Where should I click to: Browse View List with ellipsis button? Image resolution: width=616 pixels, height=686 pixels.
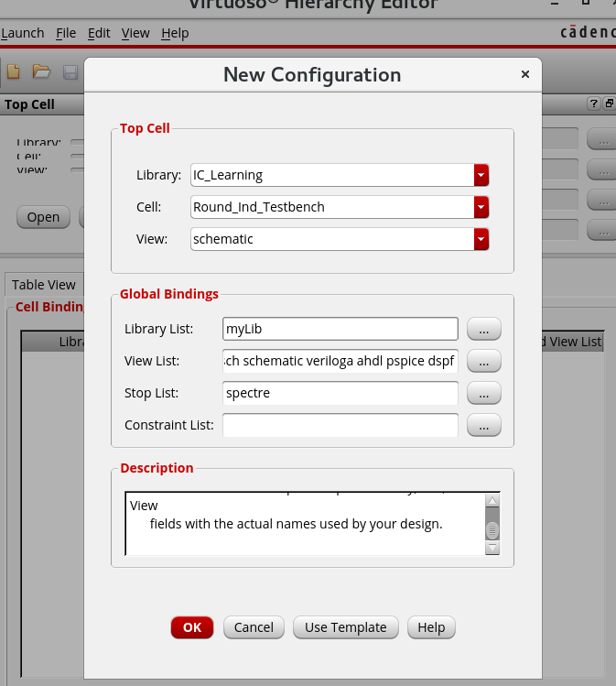[483, 361]
